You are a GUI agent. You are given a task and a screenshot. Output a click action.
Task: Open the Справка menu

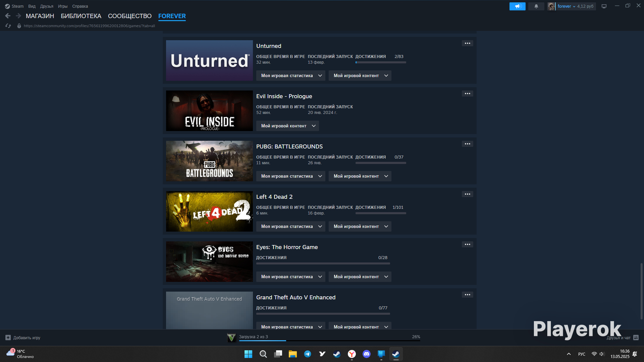pos(80,6)
